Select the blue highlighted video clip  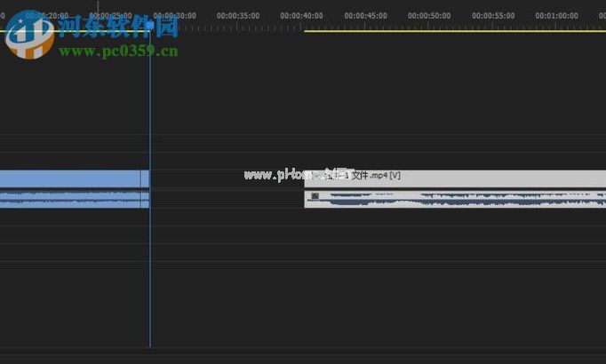71,178
